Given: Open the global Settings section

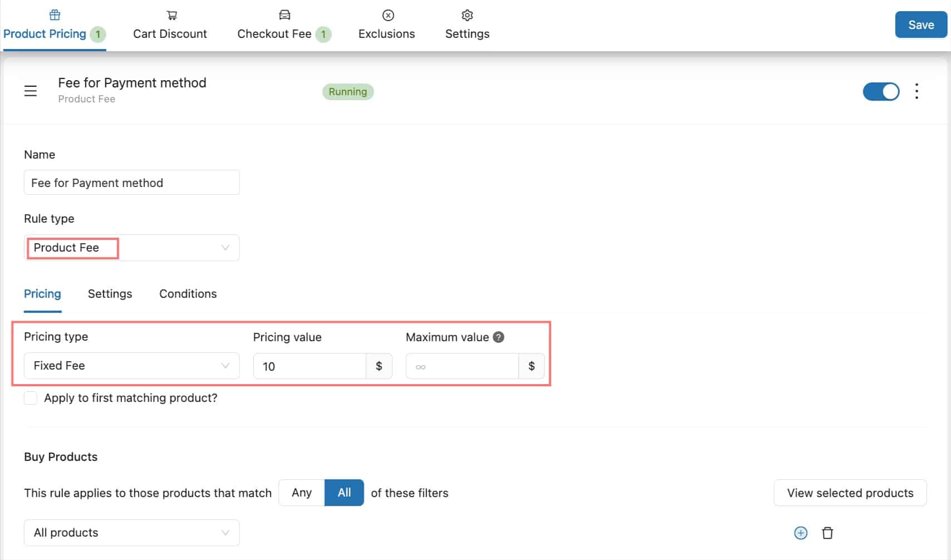Looking at the screenshot, I should [467, 25].
